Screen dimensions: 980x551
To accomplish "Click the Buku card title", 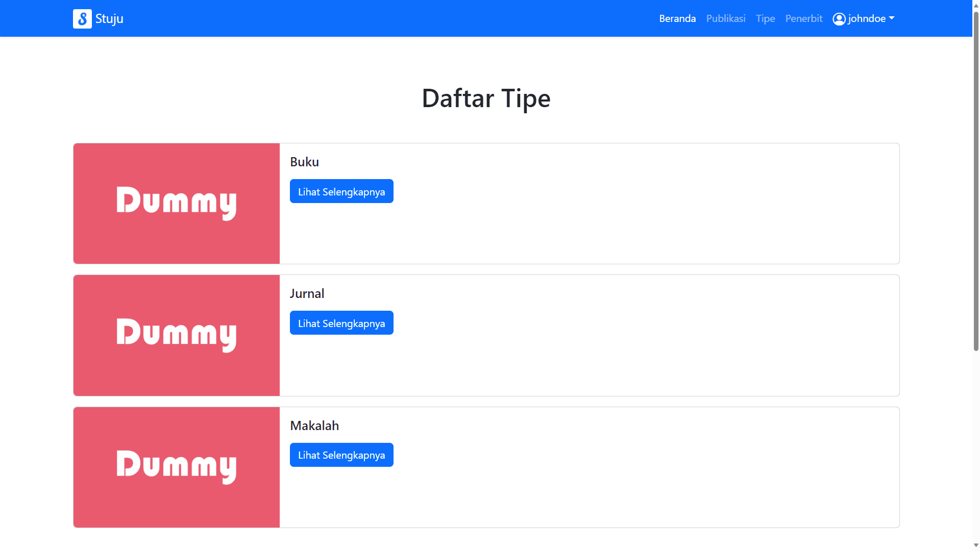I will tap(304, 162).
